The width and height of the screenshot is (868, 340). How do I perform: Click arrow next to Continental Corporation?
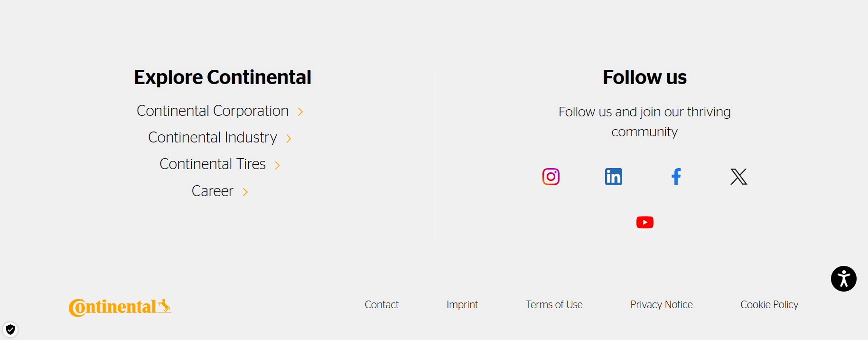pyautogui.click(x=300, y=112)
